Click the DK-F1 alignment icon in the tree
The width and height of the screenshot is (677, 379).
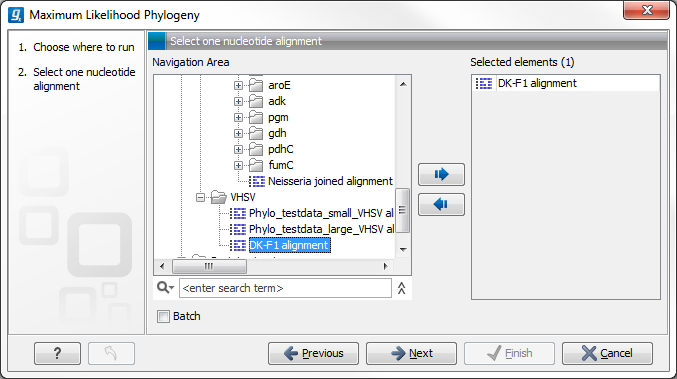(x=238, y=245)
